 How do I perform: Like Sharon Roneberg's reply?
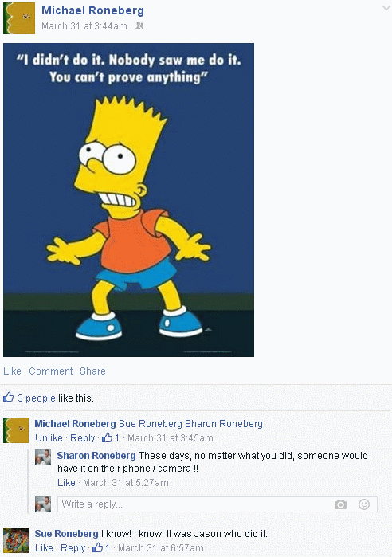66,483
